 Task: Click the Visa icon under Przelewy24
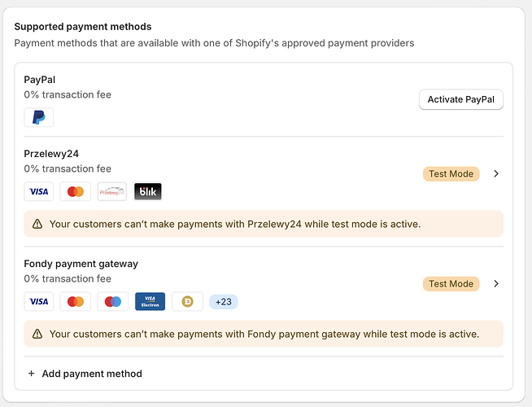tap(38, 191)
